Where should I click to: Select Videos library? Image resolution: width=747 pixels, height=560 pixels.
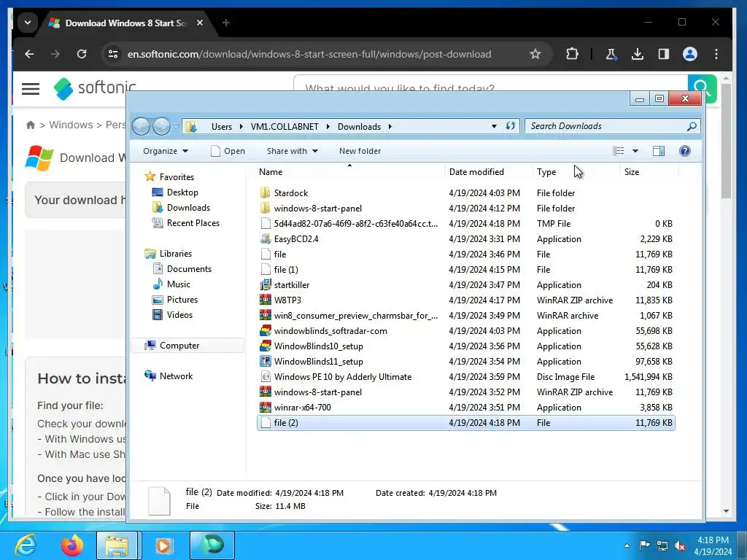coord(172,315)
